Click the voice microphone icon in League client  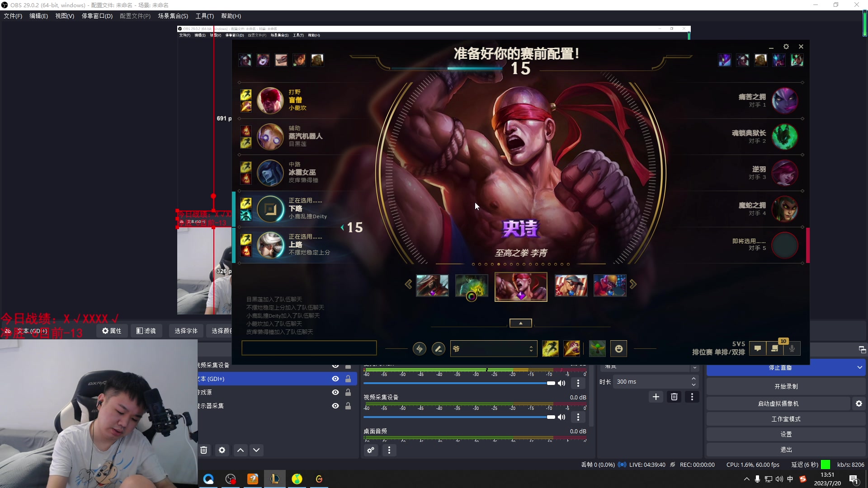click(792, 348)
